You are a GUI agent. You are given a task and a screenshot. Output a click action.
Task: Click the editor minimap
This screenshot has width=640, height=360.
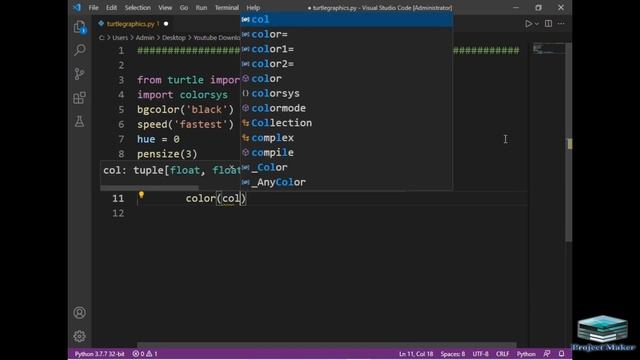548,49
